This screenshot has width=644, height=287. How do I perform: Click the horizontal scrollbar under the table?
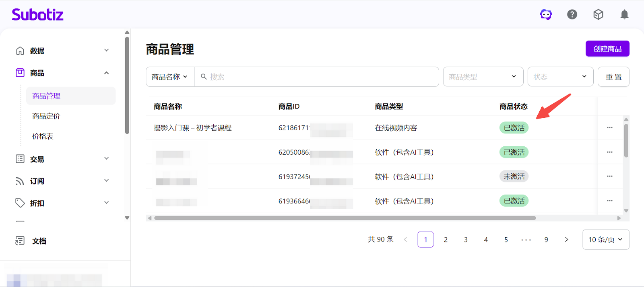(x=345, y=218)
